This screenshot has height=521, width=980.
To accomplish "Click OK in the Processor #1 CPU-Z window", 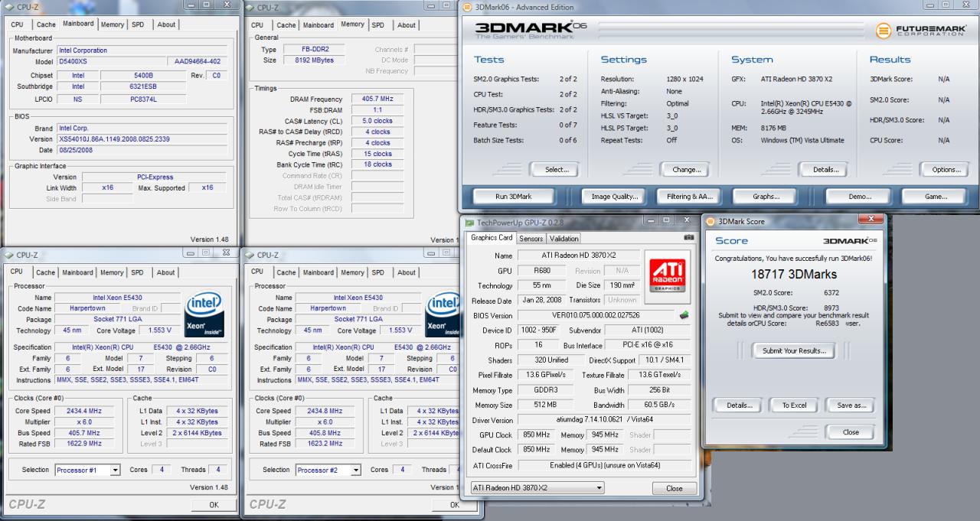I will tap(214, 505).
